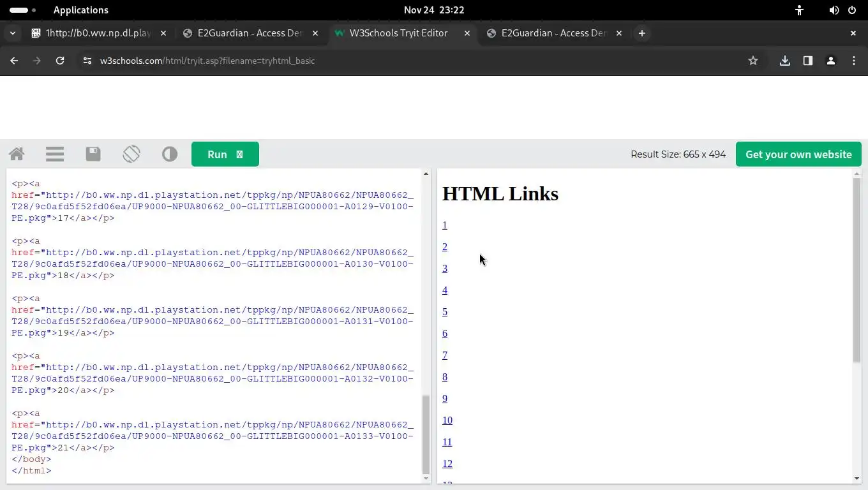Open power menu icon
The image size is (868, 490).
click(x=852, y=10)
